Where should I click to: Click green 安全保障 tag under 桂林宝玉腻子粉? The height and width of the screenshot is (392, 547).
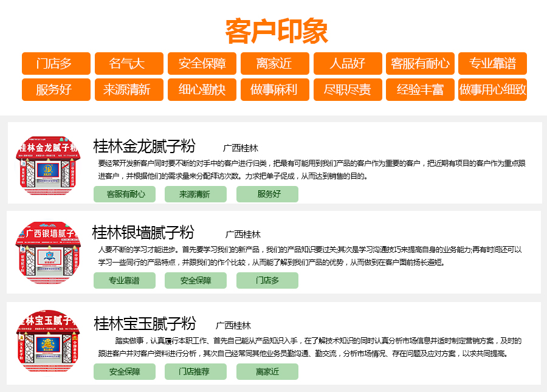coord(125,372)
